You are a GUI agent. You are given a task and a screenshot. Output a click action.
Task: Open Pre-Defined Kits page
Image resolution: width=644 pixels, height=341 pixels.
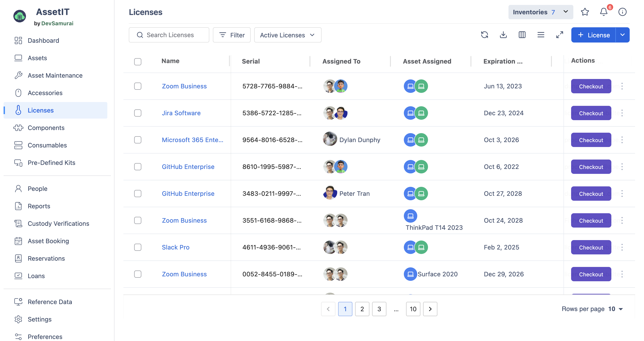coord(51,163)
